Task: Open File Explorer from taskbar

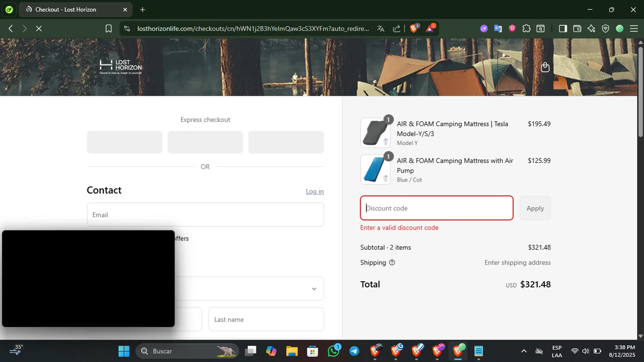Action: pos(292,351)
